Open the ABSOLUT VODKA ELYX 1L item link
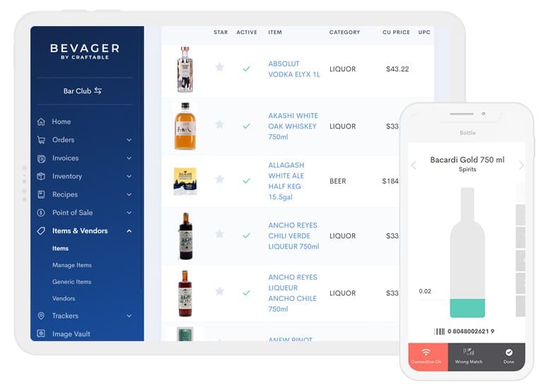This screenshot has height=392, width=548. (x=294, y=69)
